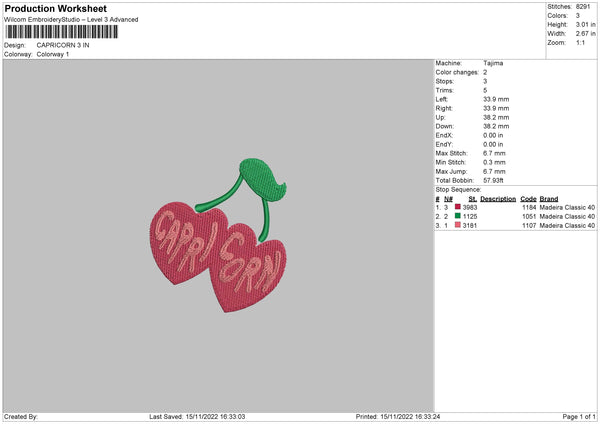Image resolution: width=600 pixels, height=424 pixels.
Task: Click the green thread swatch 1125
Action: coord(457,216)
